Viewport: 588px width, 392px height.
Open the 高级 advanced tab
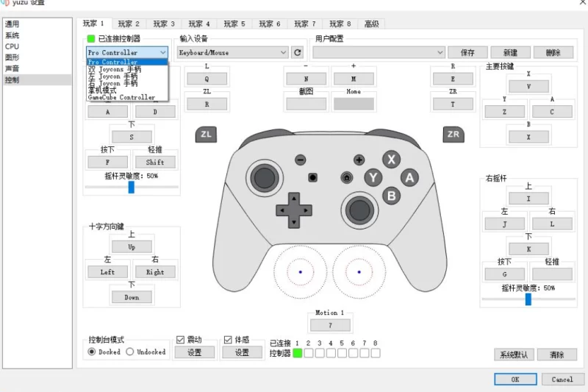point(371,24)
